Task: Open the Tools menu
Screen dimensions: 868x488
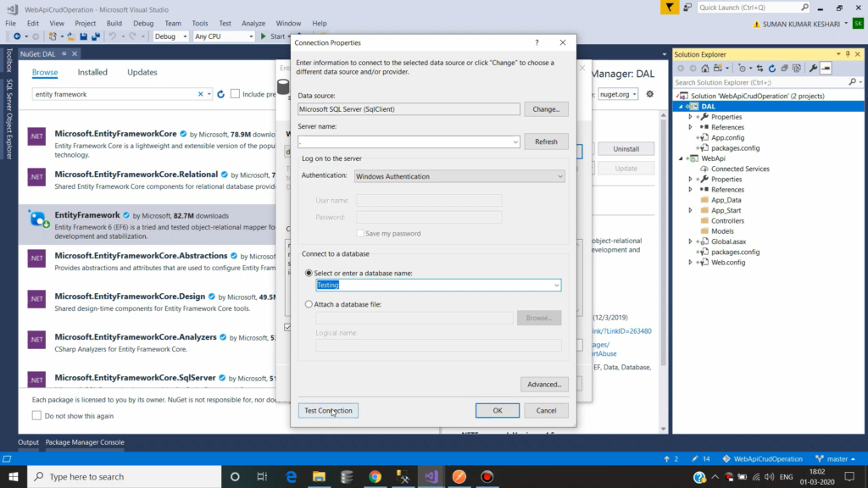Action: pos(200,23)
